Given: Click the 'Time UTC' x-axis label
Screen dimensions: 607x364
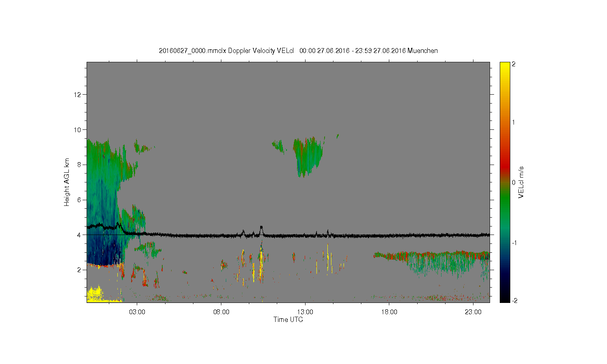Looking at the screenshot, I should click(x=288, y=320).
